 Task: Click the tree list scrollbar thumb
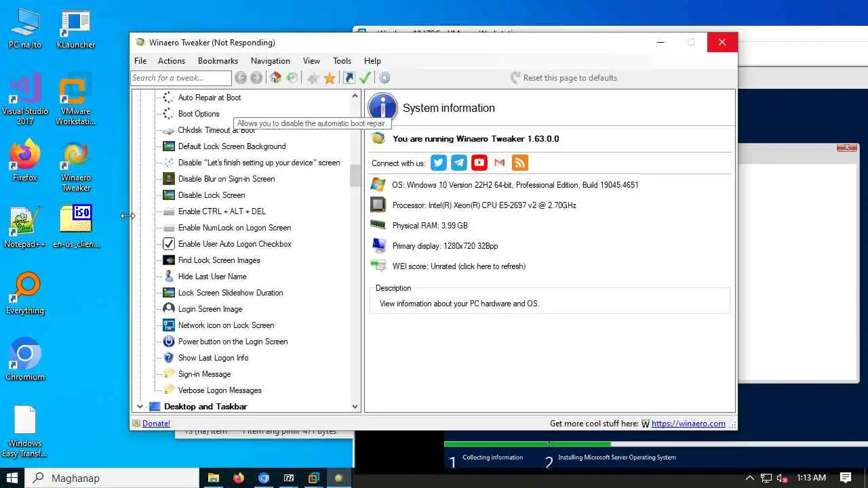point(355,176)
